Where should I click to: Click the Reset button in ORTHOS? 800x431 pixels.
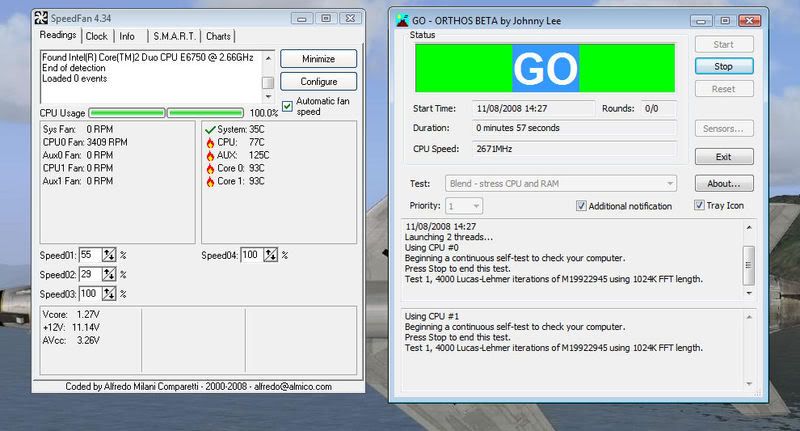click(723, 89)
